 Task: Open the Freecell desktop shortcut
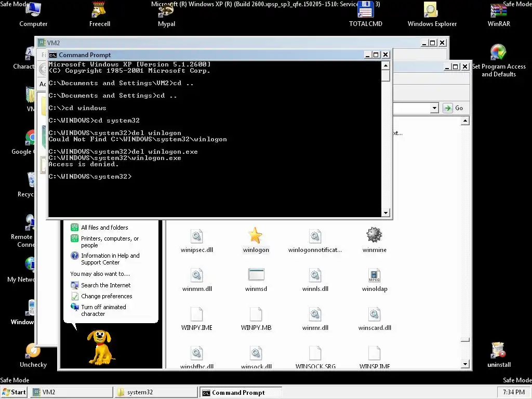(x=99, y=14)
